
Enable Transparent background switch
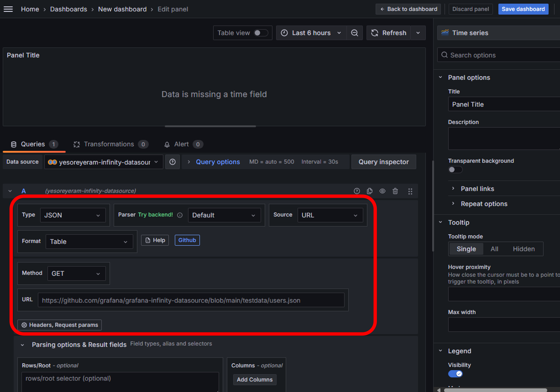point(455,170)
